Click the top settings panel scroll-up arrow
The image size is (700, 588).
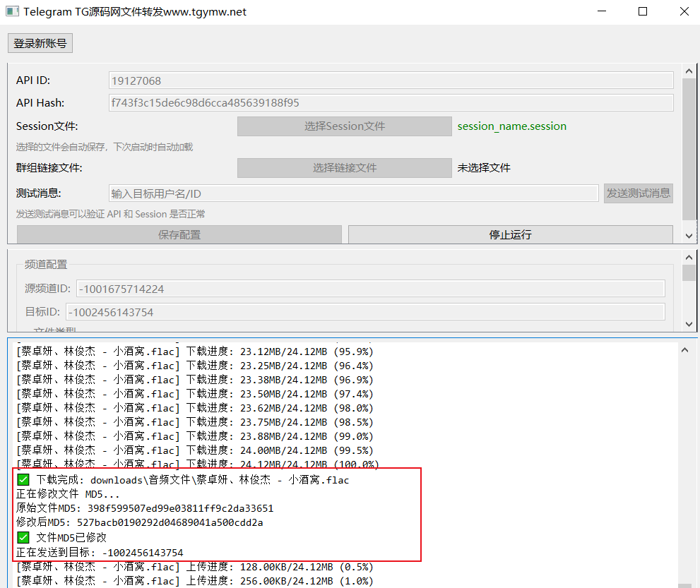tap(689, 71)
